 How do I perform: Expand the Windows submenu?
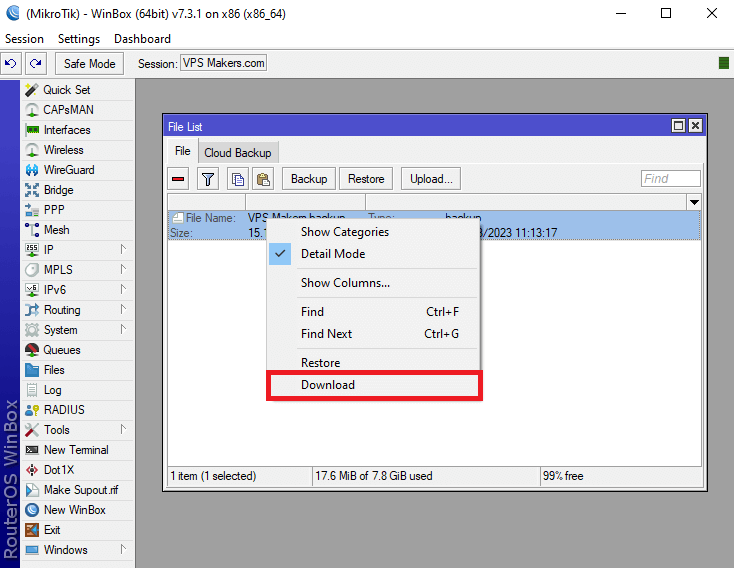(x=123, y=549)
